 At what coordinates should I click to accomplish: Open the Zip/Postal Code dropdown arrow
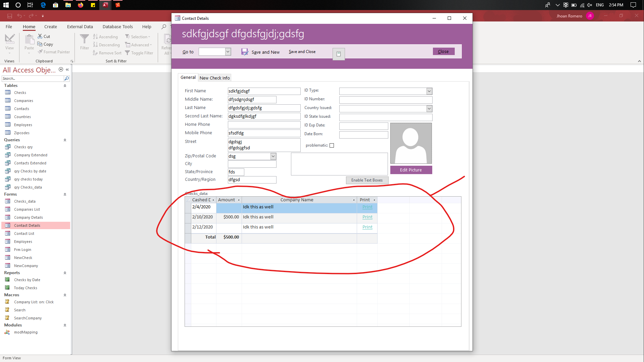tap(273, 156)
